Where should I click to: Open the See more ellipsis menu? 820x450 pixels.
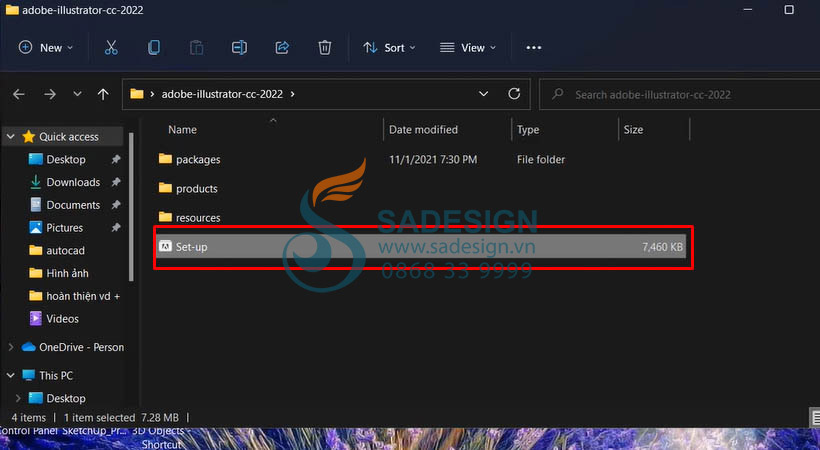pos(533,48)
